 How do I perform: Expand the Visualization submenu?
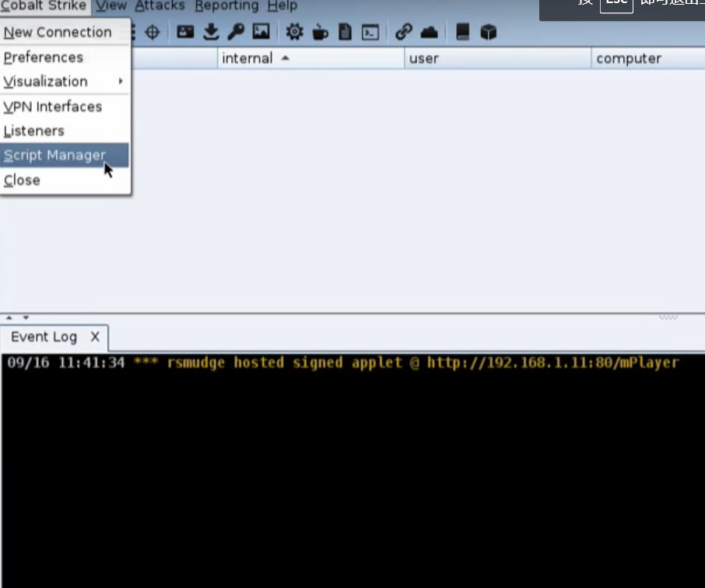pyautogui.click(x=65, y=82)
